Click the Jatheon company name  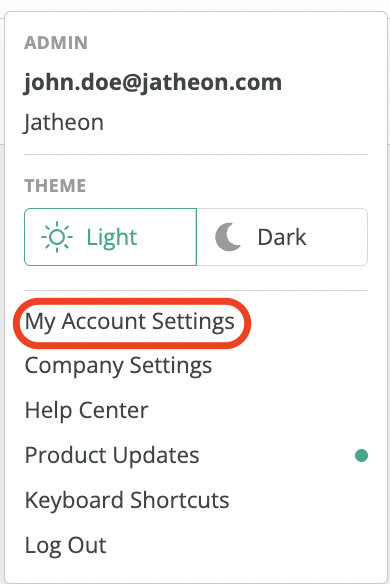(x=64, y=123)
